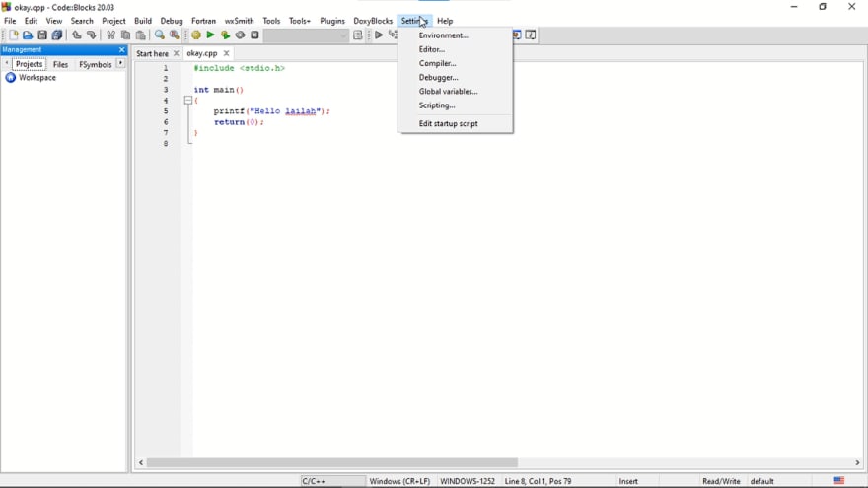The width and height of the screenshot is (868, 488).
Task: Switch to the Files tab
Action: pos(60,65)
